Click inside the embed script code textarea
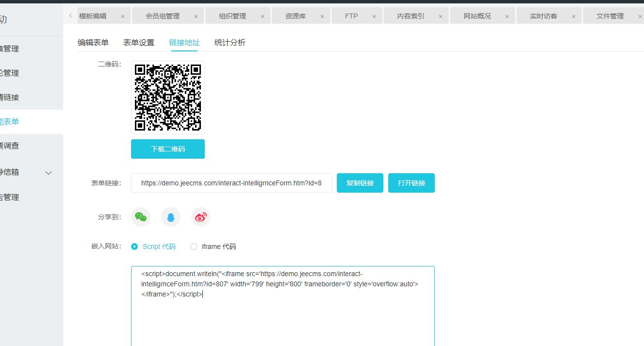This screenshot has width=644, height=346. pyautogui.click(x=283, y=306)
